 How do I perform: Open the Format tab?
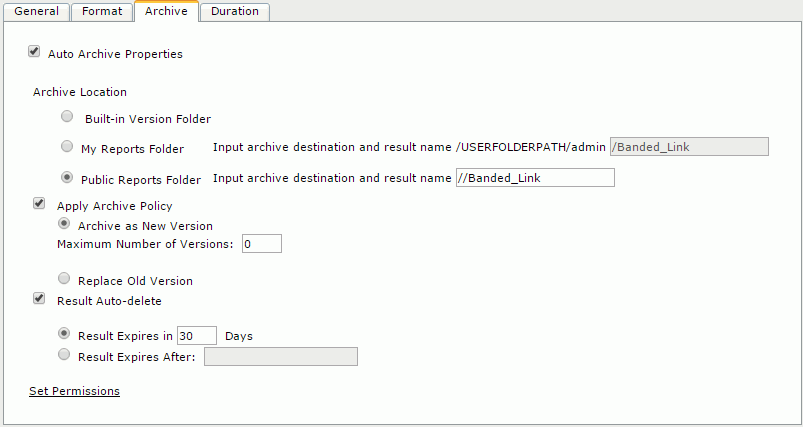tap(103, 12)
